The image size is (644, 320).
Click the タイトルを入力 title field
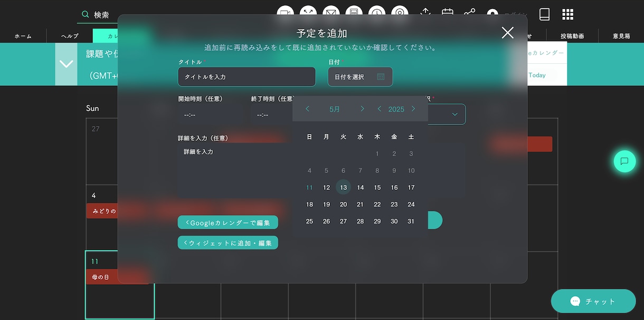pyautogui.click(x=247, y=76)
